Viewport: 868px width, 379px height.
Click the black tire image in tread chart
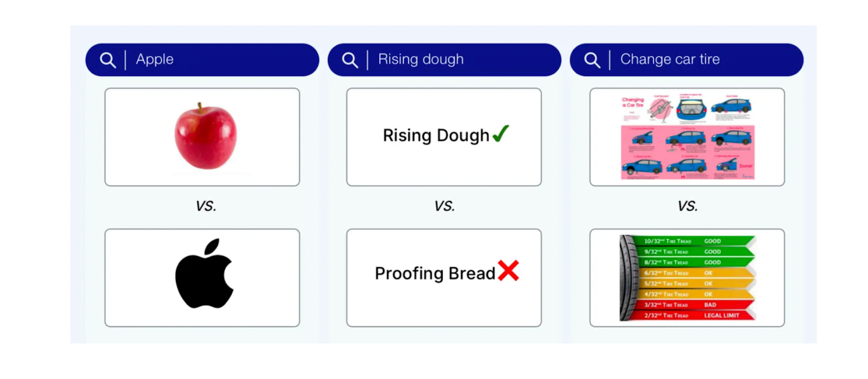click(628, 278)
